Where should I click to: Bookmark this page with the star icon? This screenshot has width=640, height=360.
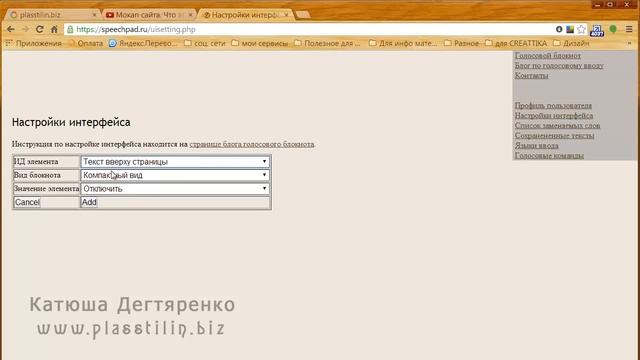click(x=581, y=29)
